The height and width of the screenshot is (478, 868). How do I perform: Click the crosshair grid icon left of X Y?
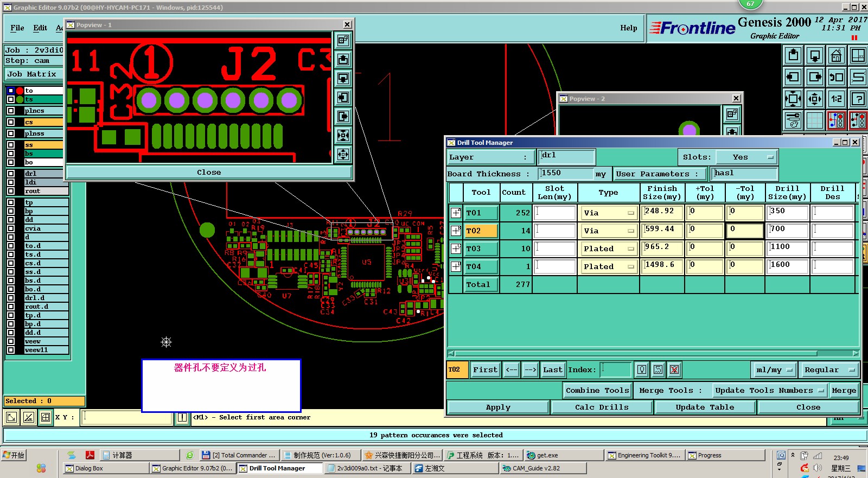pos(46,417)
